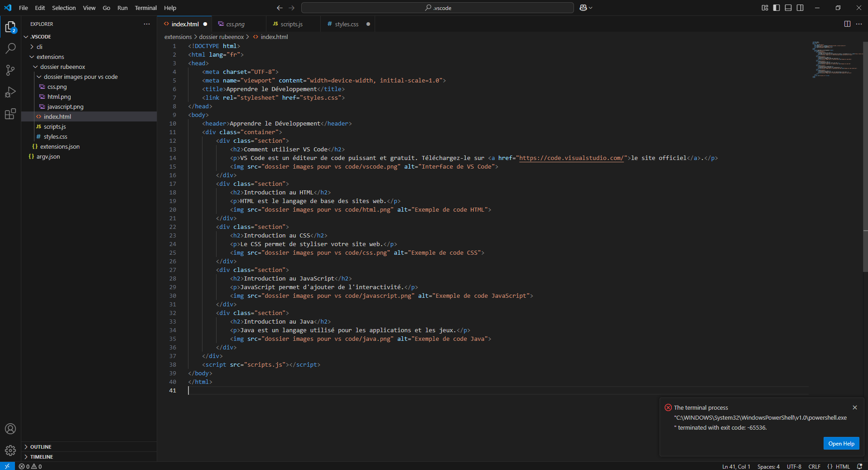Close index.html tab via unsaved dot
The width and height of the screenshot is (868, 470).
(205, 24)
